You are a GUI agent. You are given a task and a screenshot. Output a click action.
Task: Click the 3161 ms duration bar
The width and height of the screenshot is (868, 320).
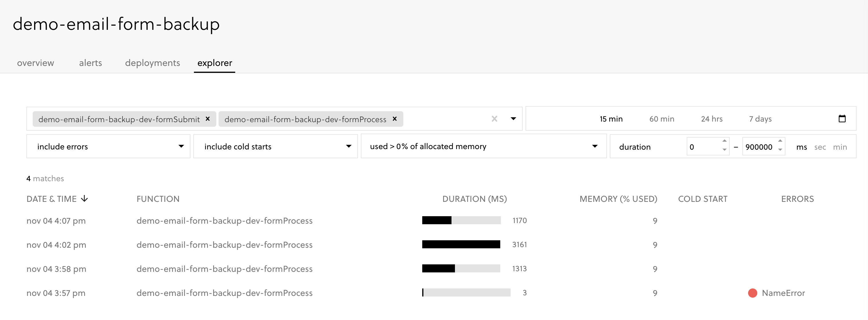[x=461, y=245]
